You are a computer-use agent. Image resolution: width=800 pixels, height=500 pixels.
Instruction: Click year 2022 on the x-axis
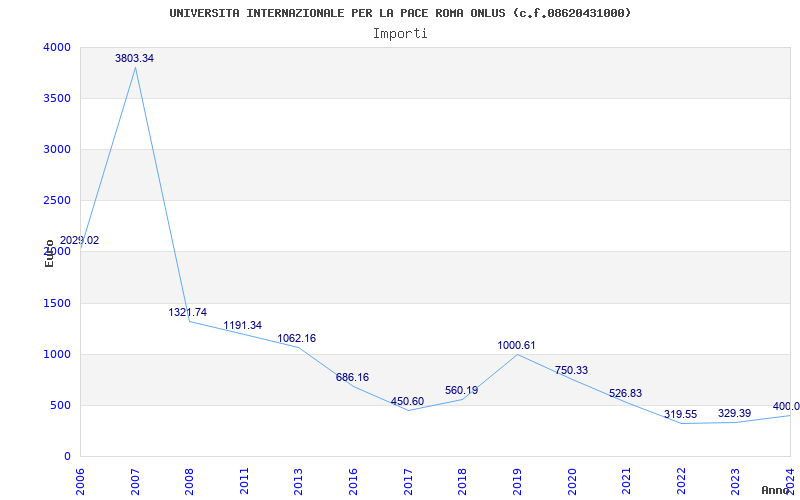pyautogui.click(x=681, y=481)
